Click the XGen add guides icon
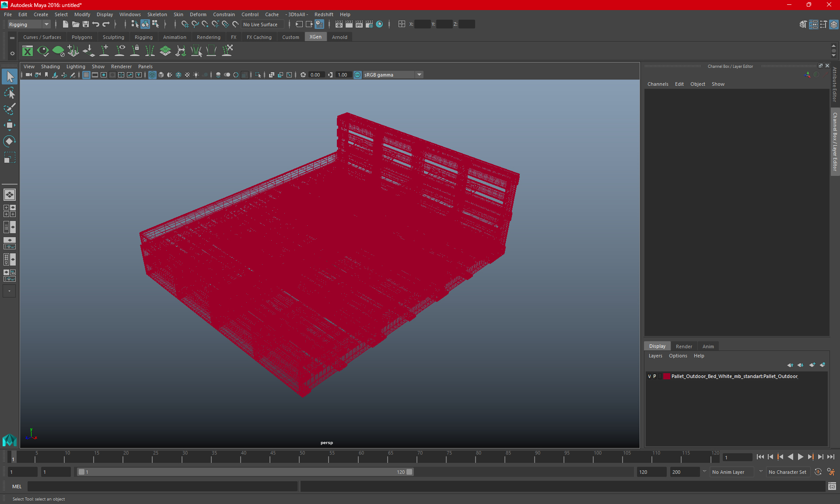The height and width of the screenshot is (504, 840). [105, 51]
